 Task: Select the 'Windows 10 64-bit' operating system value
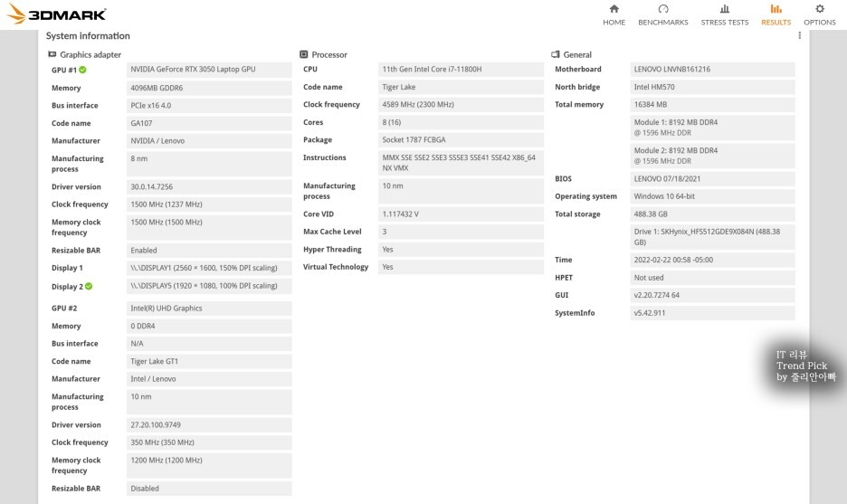point(712,196)
